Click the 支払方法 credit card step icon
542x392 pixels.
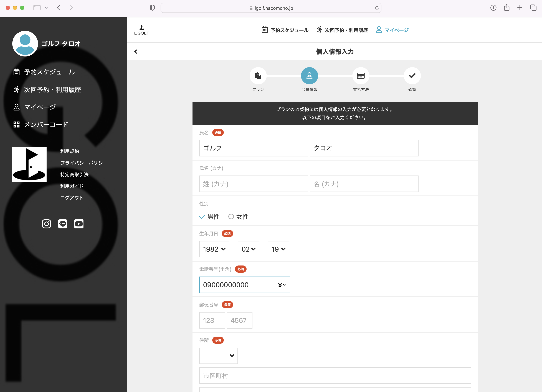[361, 76]
